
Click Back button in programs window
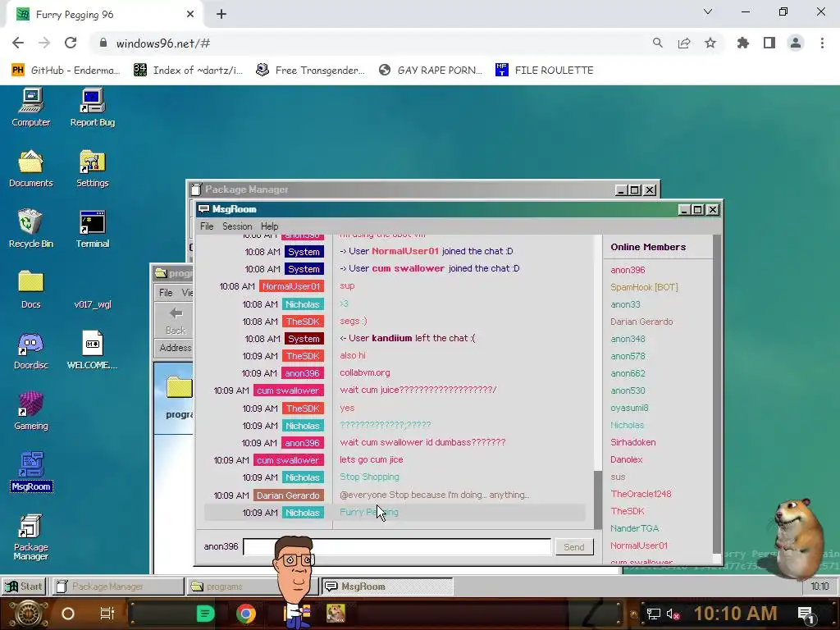click(176, 321)
